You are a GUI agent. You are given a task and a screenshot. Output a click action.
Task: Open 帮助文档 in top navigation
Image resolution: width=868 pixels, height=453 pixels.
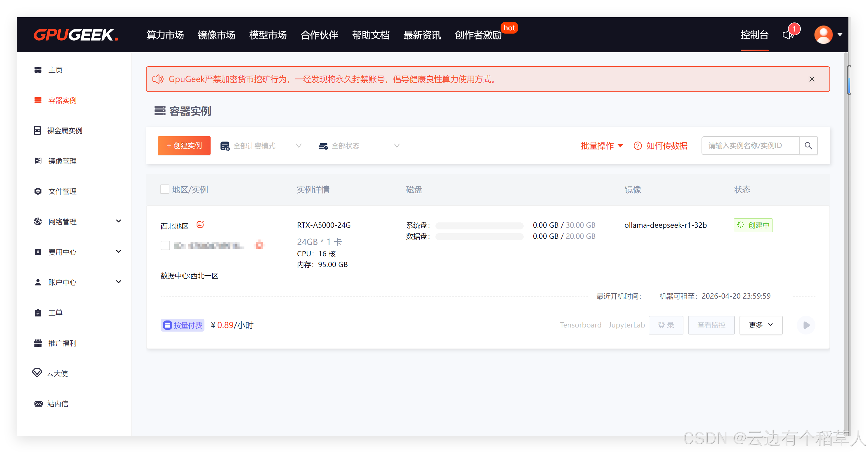click(x=371, y=35)
